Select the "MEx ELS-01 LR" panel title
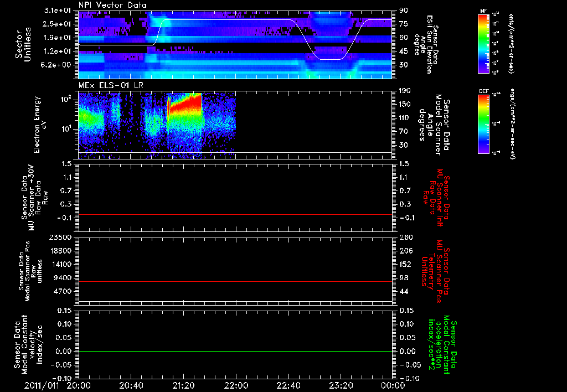Screen dimensions: 567x392 point(110,85)
